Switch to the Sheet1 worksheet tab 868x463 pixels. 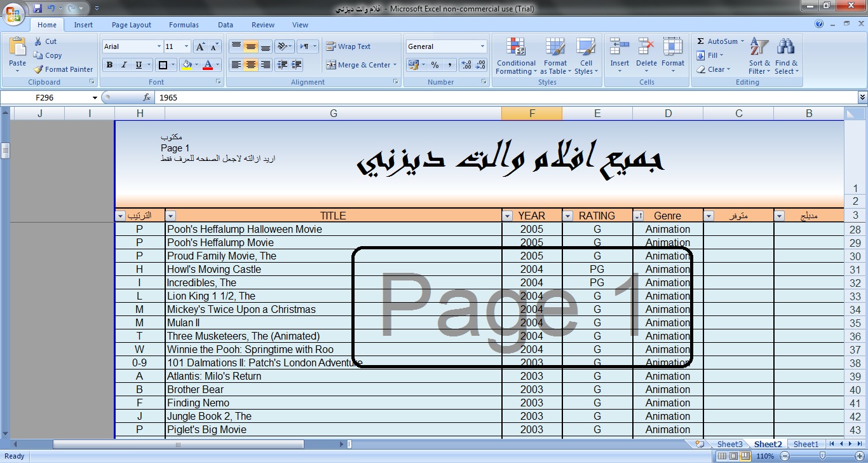[806, 444]
